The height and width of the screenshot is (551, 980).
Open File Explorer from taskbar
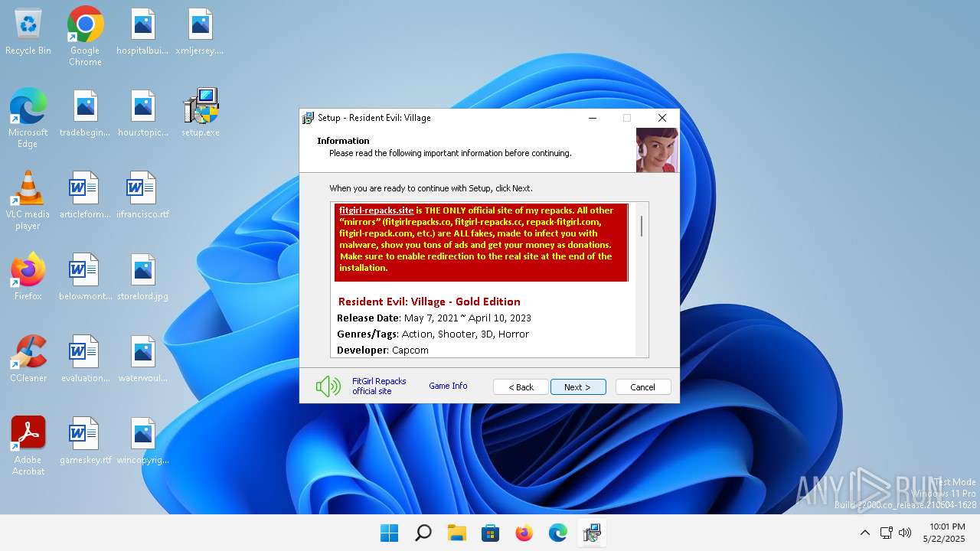tap(456, 533)
